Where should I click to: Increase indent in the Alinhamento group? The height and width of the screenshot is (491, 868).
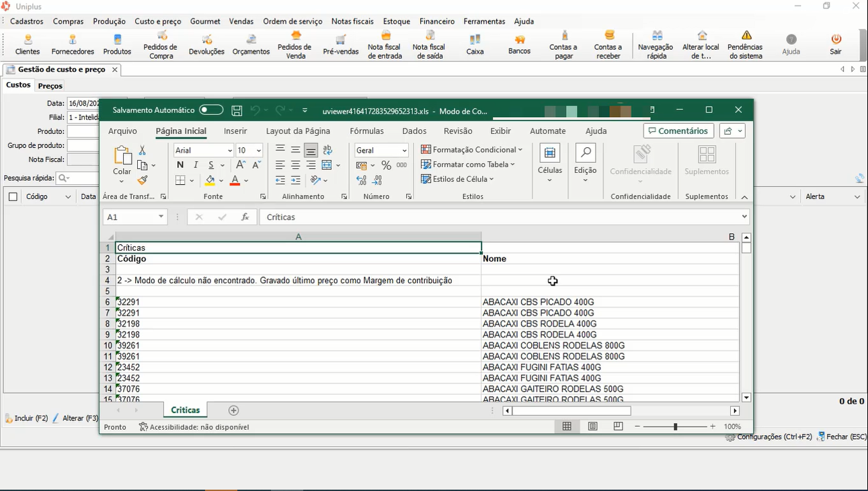[295, 180]
